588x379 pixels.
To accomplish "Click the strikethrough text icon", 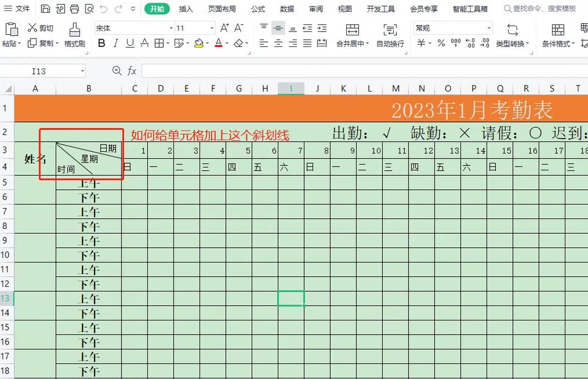I will pyautogui.click(x=144, y=43).
